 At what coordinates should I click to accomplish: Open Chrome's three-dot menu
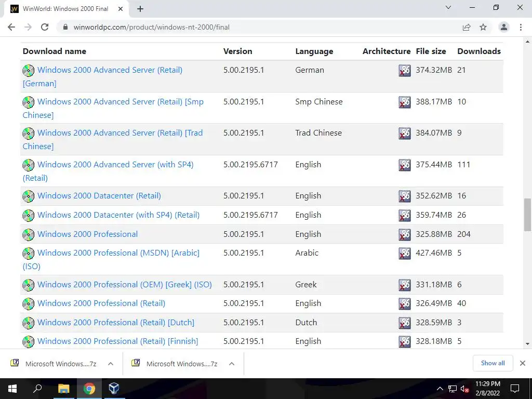pyautogui.click(x=521, y=27)
